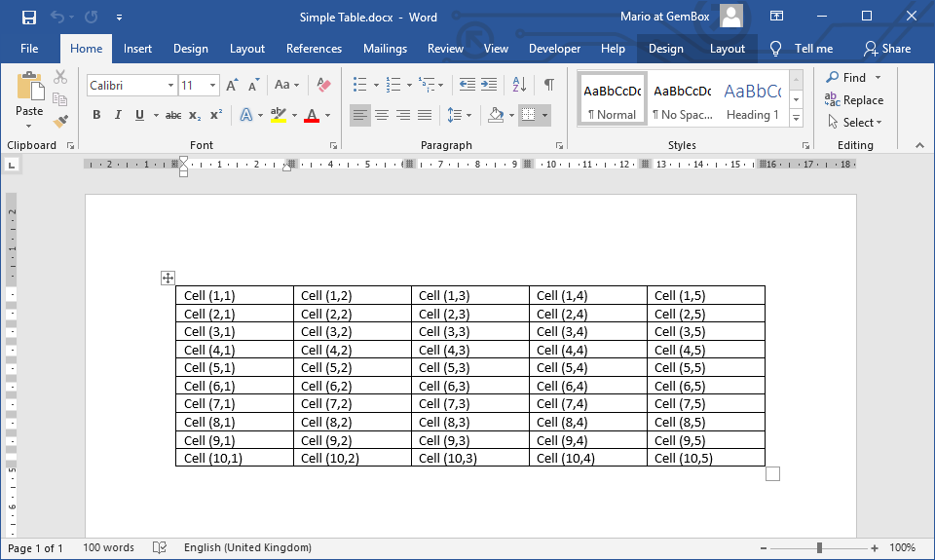Screen dimensions: 935x560
Task: Click the Save icon in title bar
Action: tap(29, 17)
